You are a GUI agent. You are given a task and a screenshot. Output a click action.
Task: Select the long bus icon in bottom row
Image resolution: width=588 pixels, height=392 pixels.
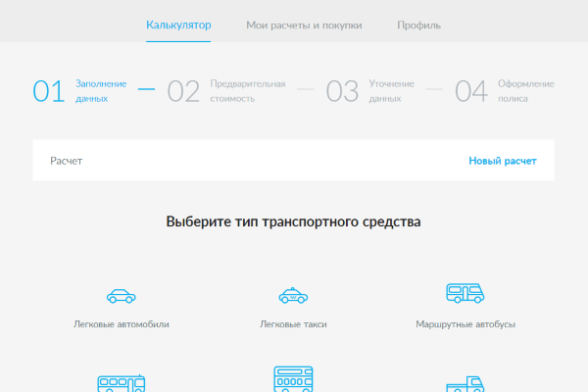pos(122,383)
